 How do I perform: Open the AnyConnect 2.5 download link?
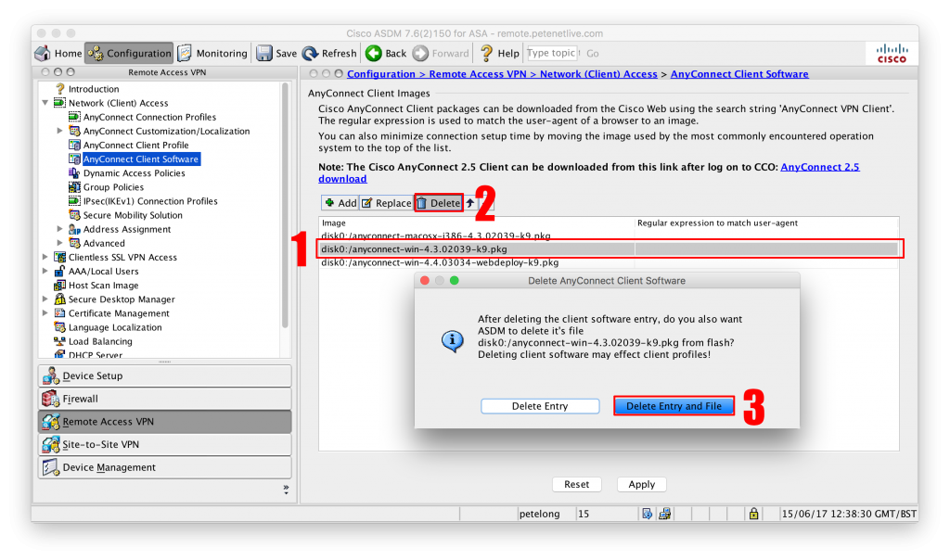[x=820, y=167]
